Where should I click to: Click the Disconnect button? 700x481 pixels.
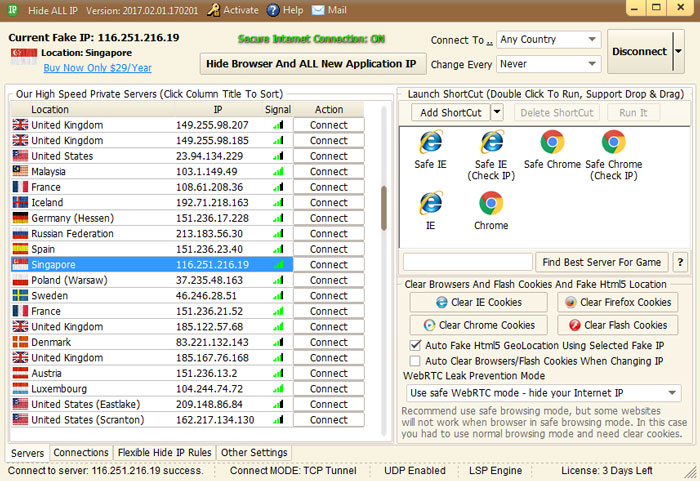click(640, 51)
